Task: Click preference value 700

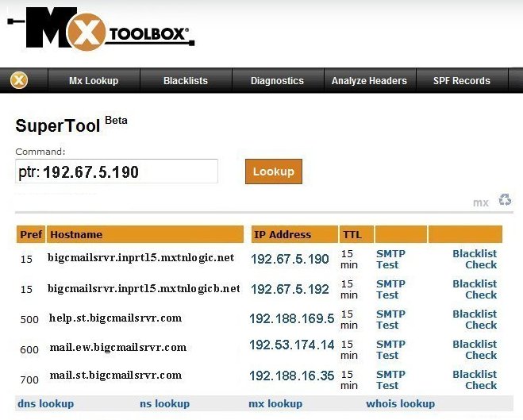Action: (29, 380)
